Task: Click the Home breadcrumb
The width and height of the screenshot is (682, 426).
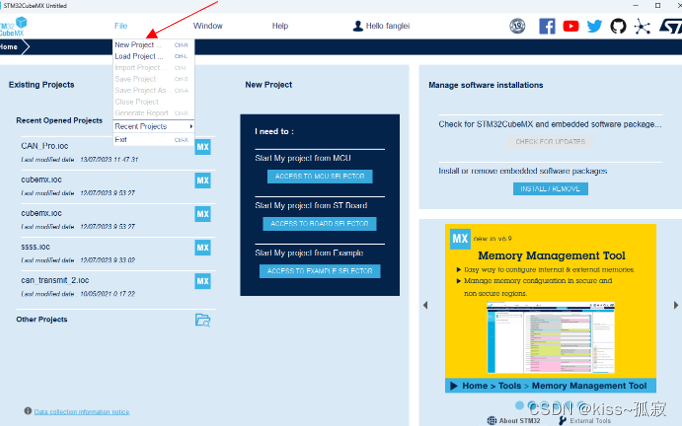Action: point(9,47)
